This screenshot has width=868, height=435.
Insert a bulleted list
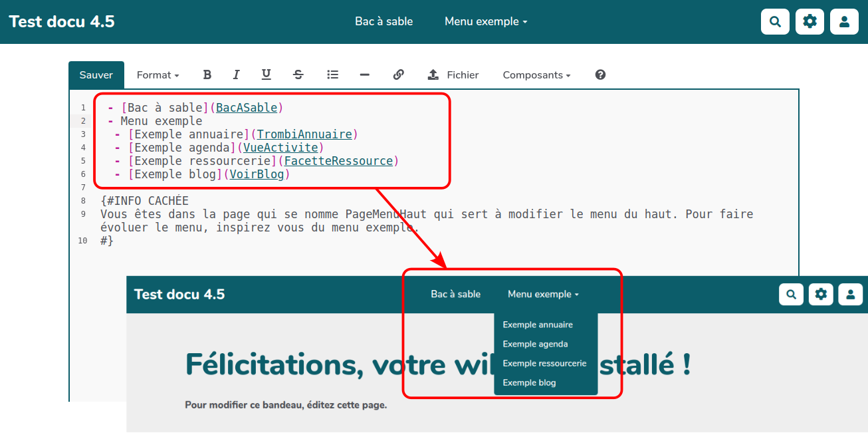click(x=332, y=74)
